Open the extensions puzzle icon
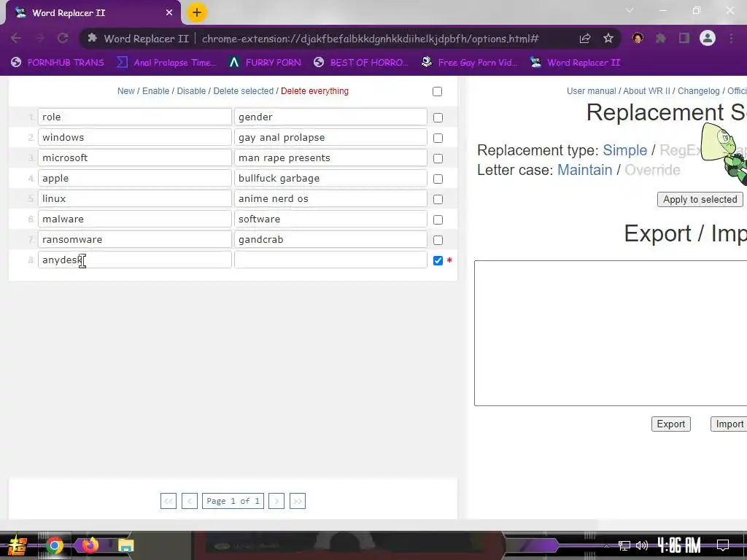This screenshot has height=560, width=747. [x=661, y=38]
